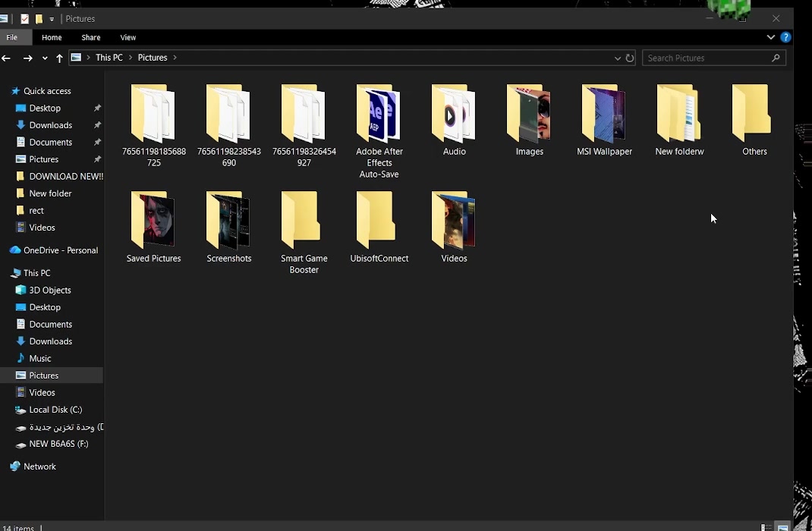Click the back navigation arrow
The width and height of the screenshot is (812, 531).
(6, 58)
